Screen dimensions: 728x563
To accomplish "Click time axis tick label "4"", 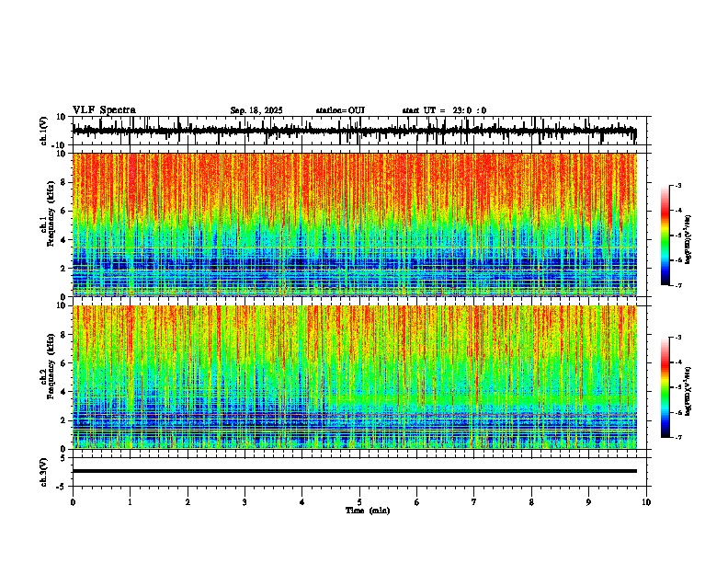I will [302, 502].
